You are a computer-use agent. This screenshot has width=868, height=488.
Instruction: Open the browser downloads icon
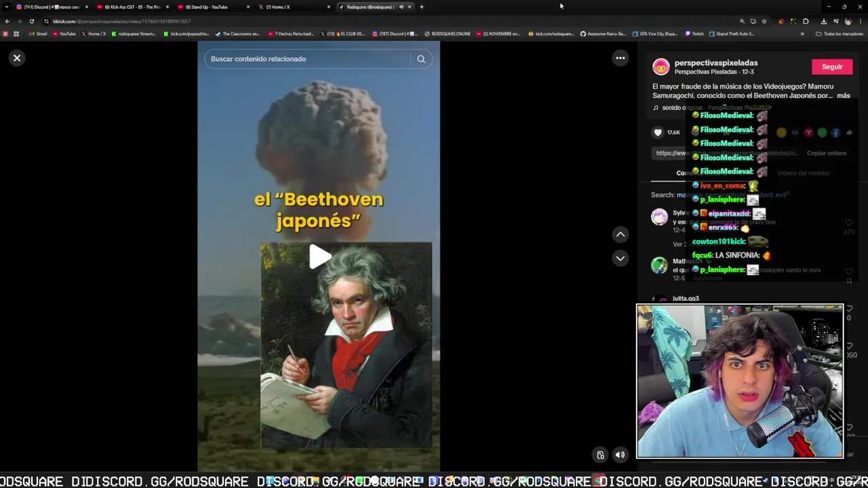[823, 21]
